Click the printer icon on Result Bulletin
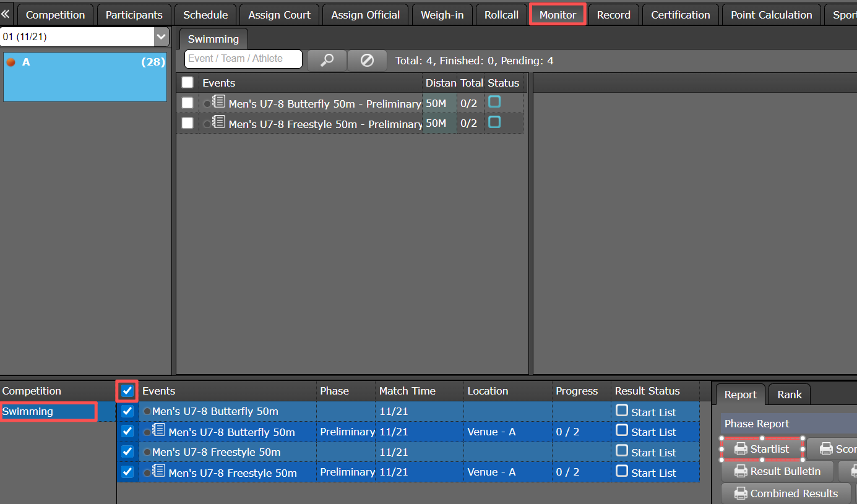This screenshot has height=504, width=857. pos(739,471)
